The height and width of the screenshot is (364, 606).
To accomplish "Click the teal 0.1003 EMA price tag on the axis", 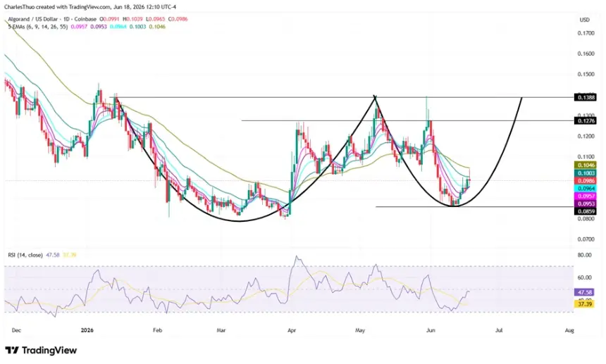I will tap(585, 173).
